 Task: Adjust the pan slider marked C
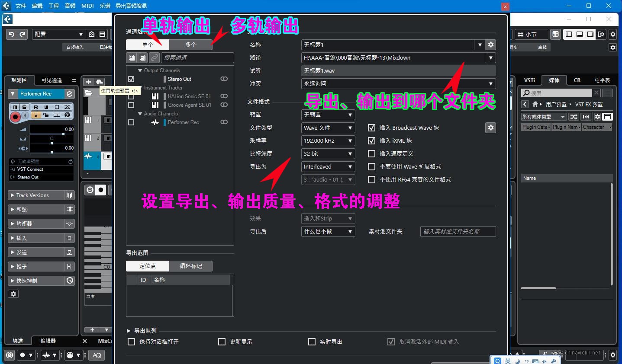(x=52, y=144)
